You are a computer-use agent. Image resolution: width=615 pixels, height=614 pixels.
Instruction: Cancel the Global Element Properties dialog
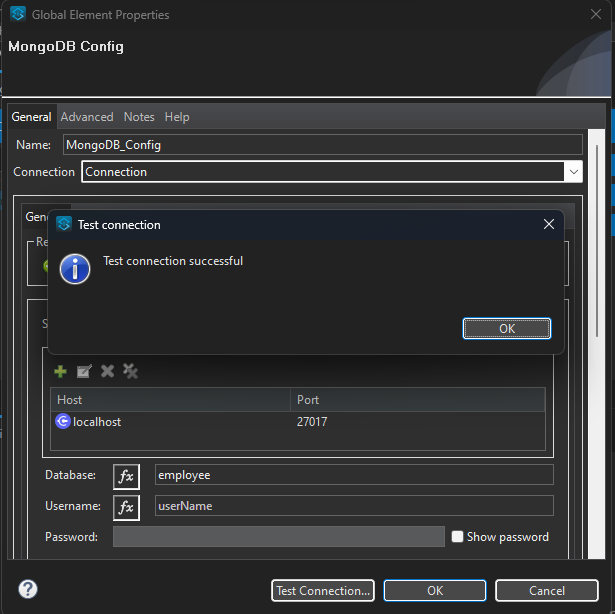click(546, 591)
